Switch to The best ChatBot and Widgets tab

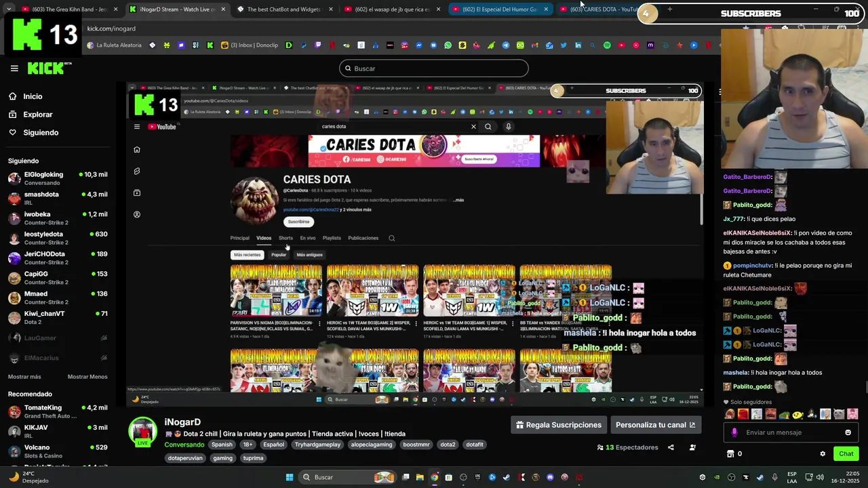[285, 9]
